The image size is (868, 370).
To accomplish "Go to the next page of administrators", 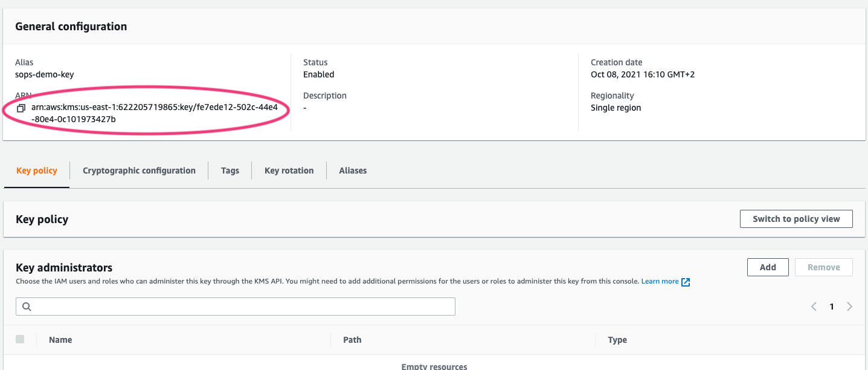I will tap(850, 307).
